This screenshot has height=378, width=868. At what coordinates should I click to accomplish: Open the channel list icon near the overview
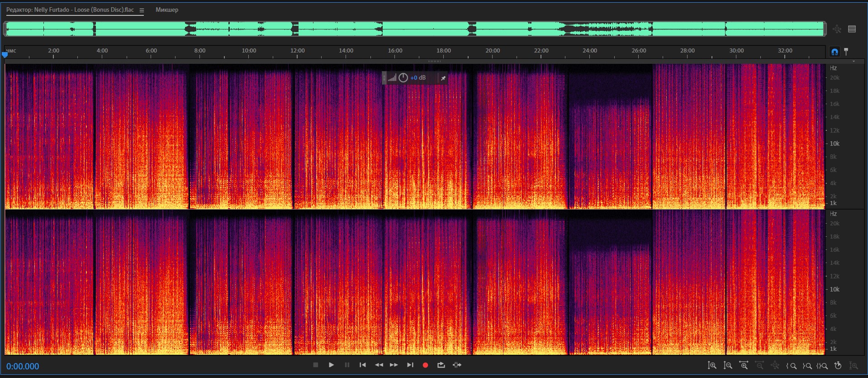point(852,29)
